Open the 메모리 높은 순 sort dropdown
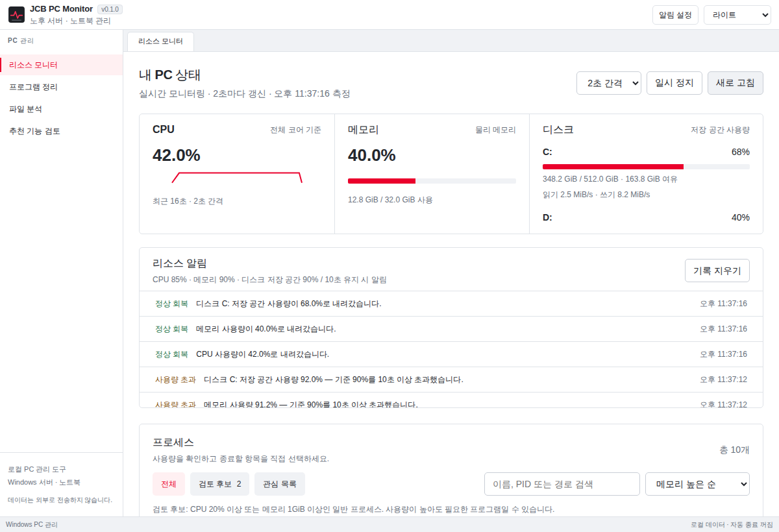The height and width of the screenshot is (532, 779). point(697,484)
